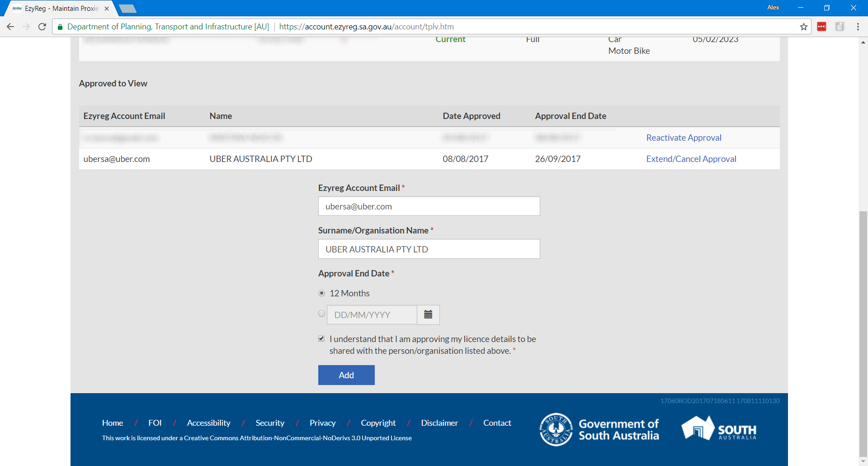Close the EzyReg browser tab
The image size is (868, 466).
[107, 9]
